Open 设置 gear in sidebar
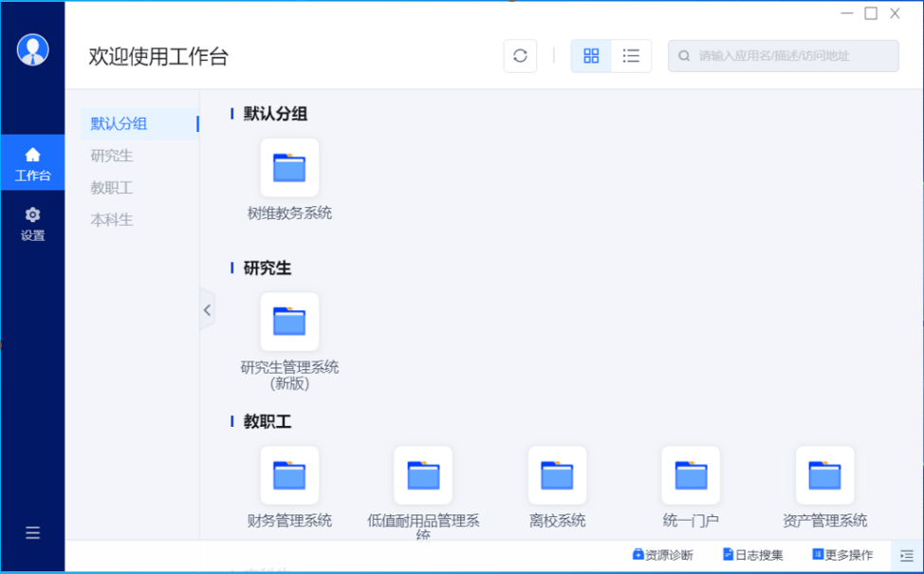 (x=32, y=223)
